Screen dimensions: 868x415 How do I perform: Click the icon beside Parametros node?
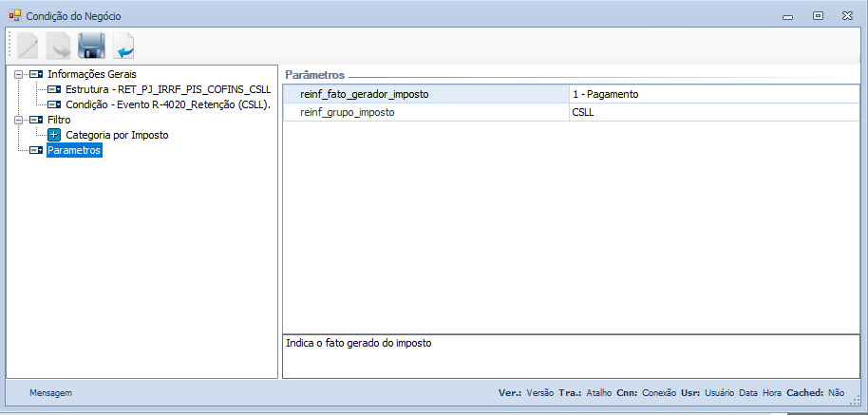pos(36,150)
